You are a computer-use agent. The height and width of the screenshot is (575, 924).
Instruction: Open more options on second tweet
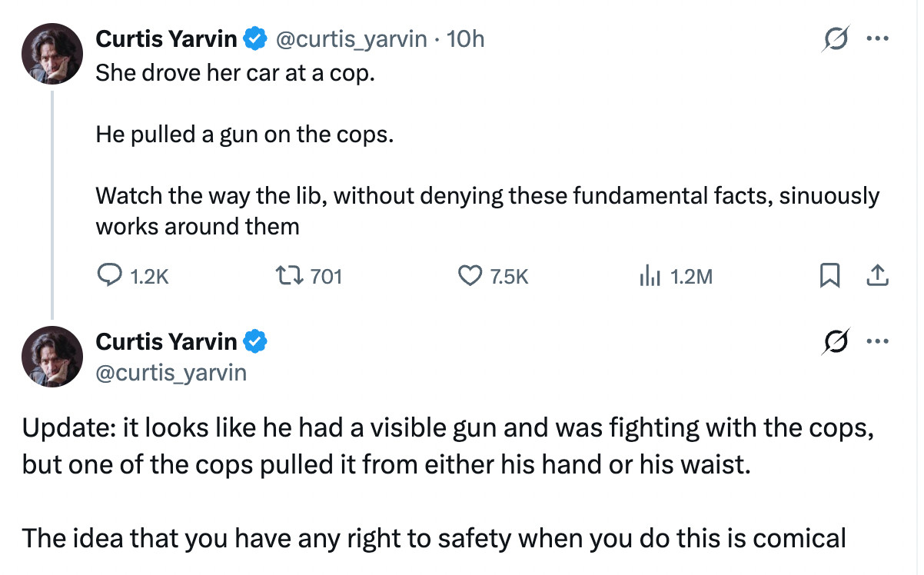coord(877,341)
